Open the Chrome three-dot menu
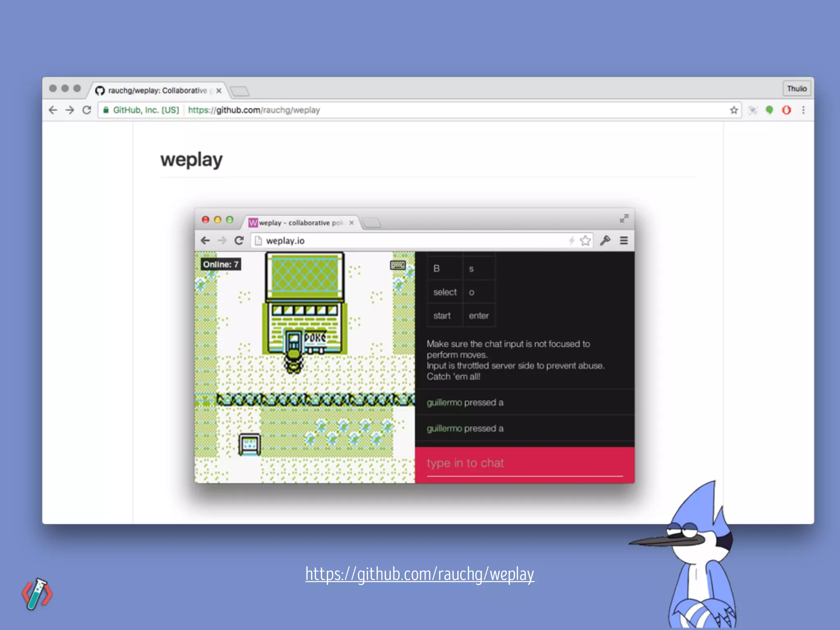Screen dimensions: 840x630 click(x=803, y=110)
